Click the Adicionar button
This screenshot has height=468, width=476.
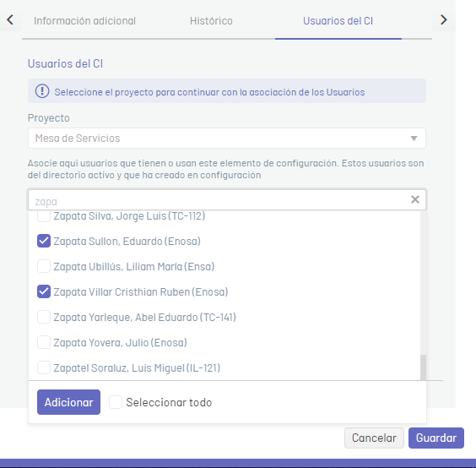68,402
